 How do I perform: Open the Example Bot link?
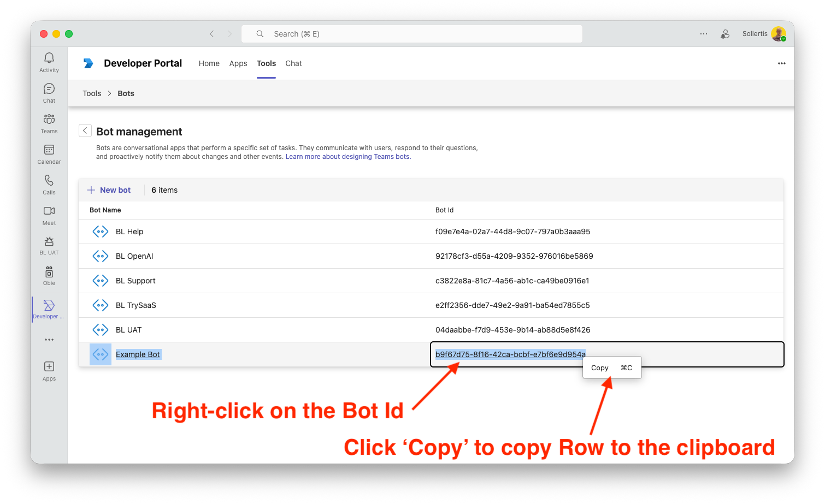coord(138,354)
